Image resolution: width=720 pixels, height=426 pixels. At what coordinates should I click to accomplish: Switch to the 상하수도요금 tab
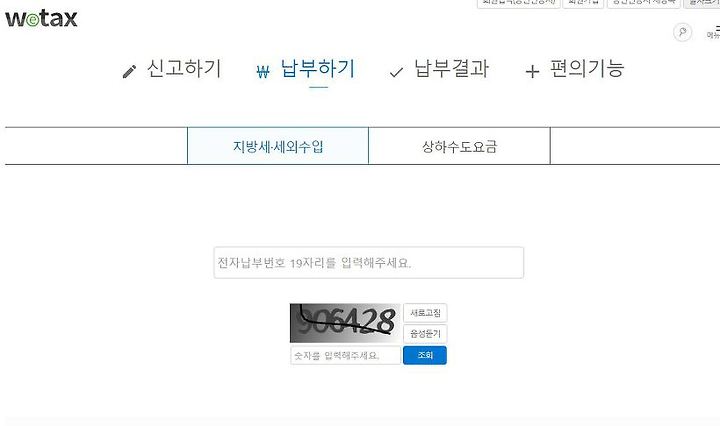(x=459, y=146)
